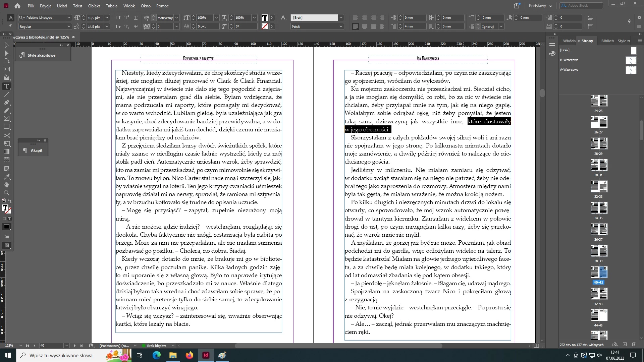
Task: Go to the next page
Action: click(x=74, y=346)
